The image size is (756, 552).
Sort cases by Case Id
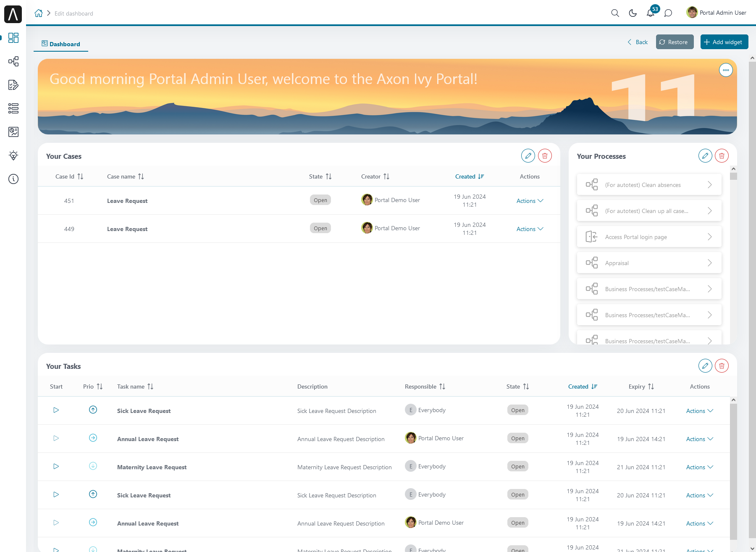tap(80, 176)
